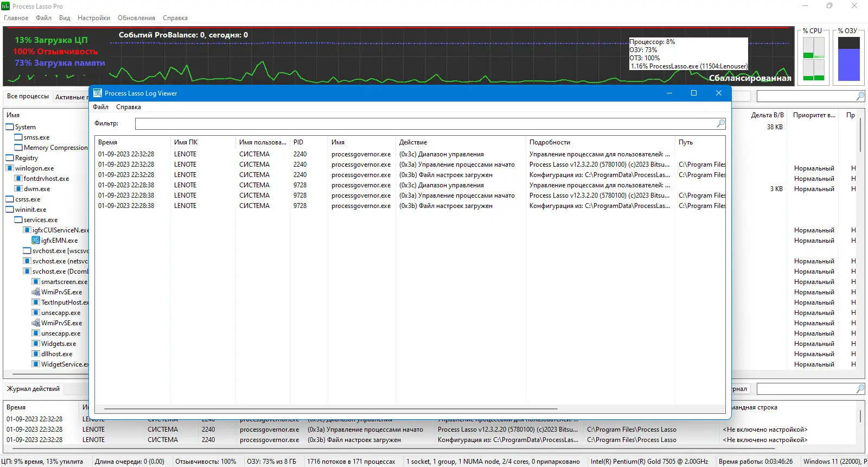Viewport: 868px width, 467px height.
Task: Click the % ОЗУ memory usage bar
Action: click(849, 59)
